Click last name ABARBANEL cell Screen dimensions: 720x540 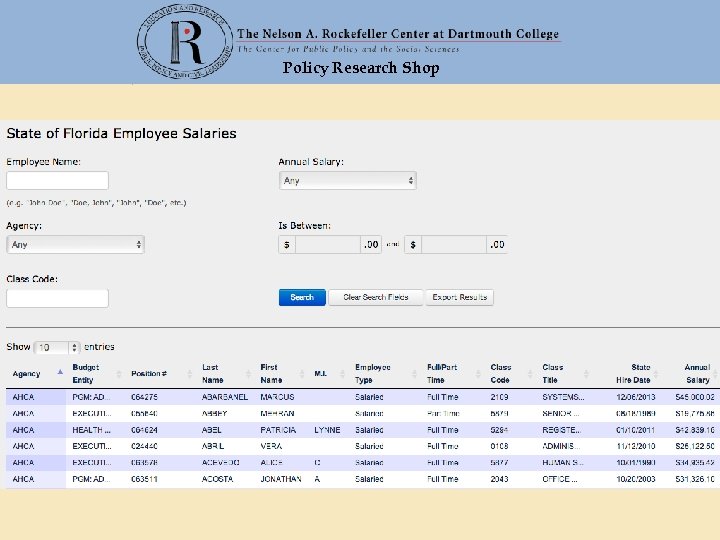[225, 397]
